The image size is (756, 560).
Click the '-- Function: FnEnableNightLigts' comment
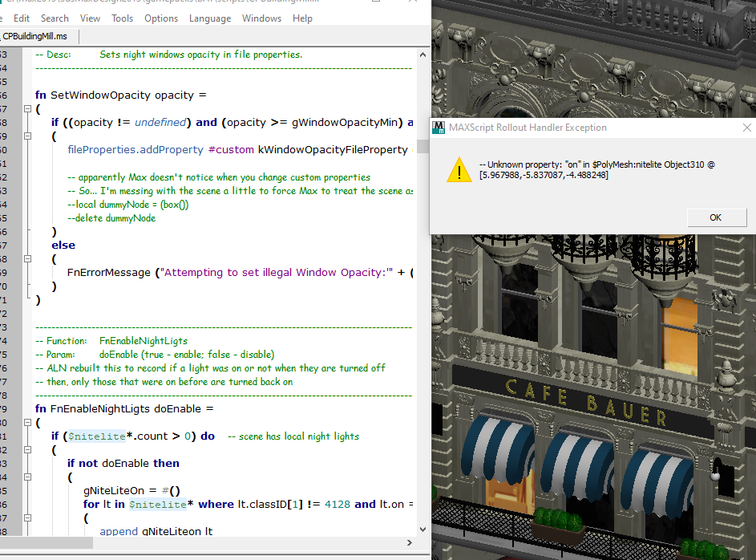tap(111, 341)
